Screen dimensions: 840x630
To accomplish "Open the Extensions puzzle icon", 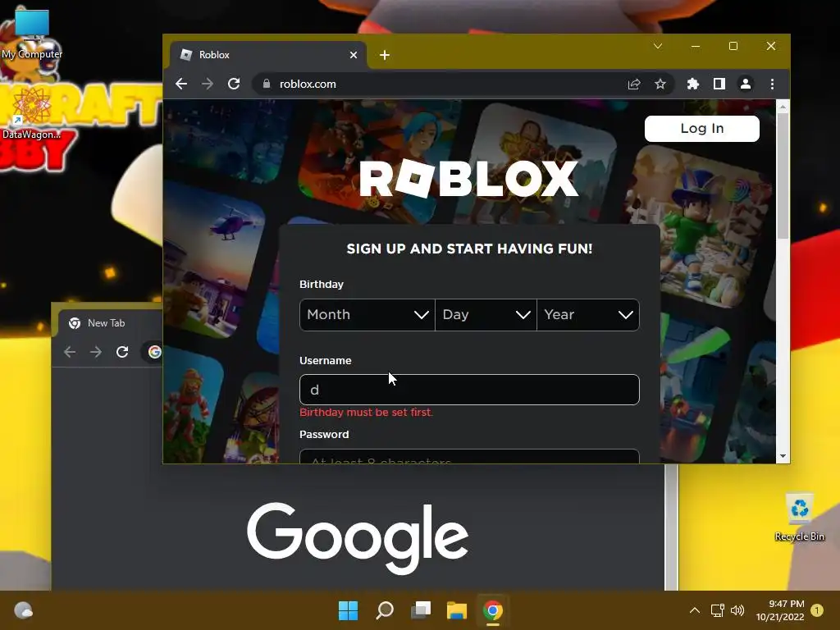I will click(x=692, y=84).
